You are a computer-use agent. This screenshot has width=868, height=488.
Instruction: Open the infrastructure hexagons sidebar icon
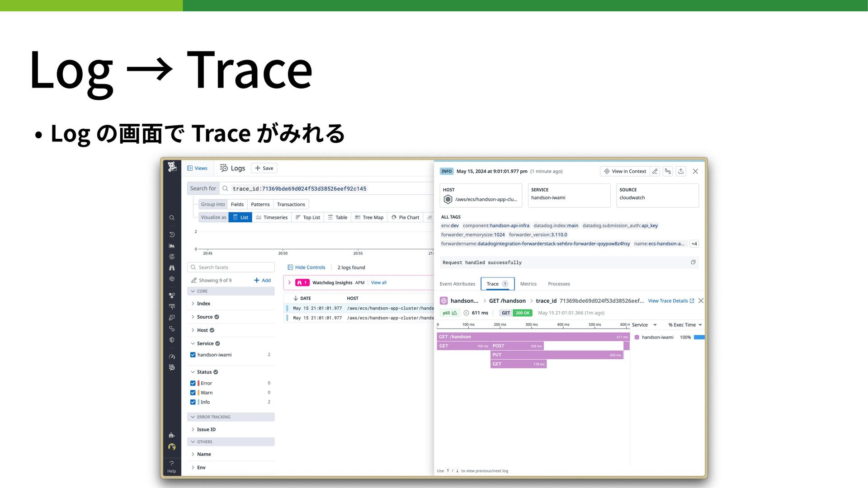(172, 295)
